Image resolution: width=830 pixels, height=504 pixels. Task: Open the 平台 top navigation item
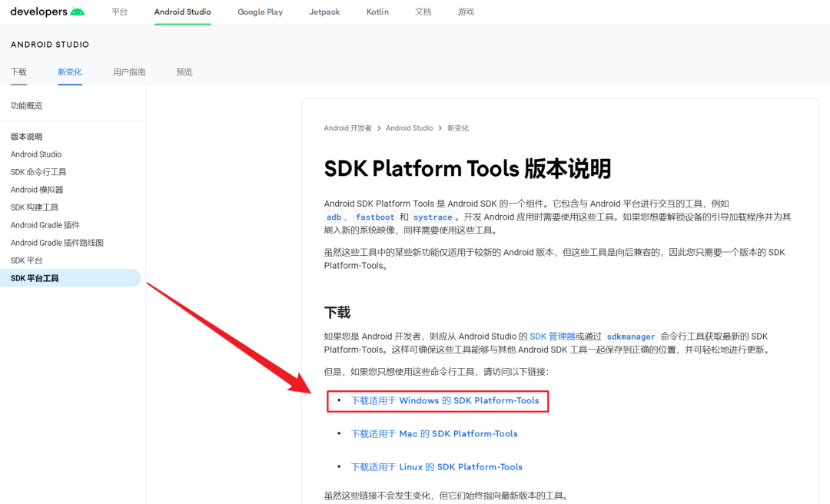pyautogui.click(x=119, y=12)
